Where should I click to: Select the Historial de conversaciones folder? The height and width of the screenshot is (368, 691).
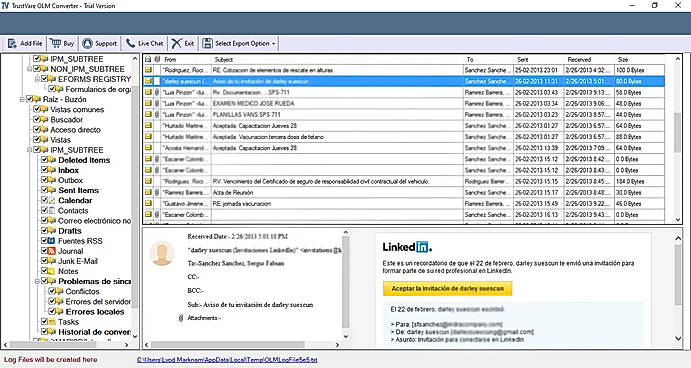pos(94,332)
